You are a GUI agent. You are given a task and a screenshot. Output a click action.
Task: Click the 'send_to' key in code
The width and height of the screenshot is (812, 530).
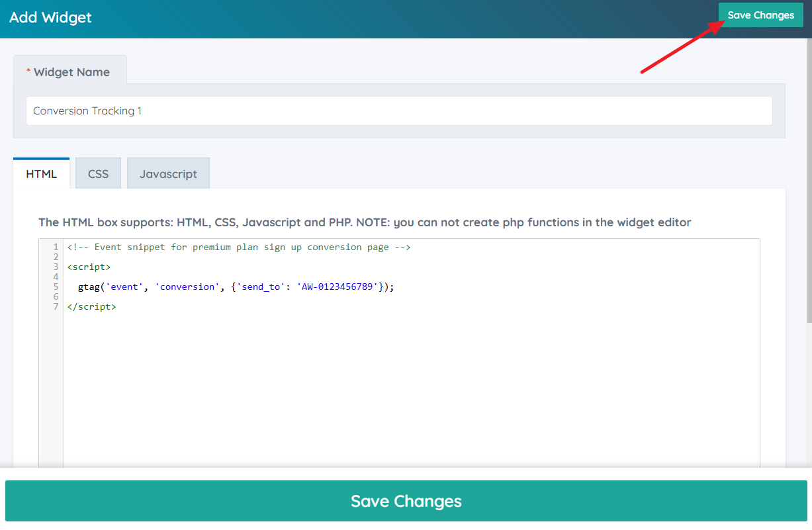261,287
